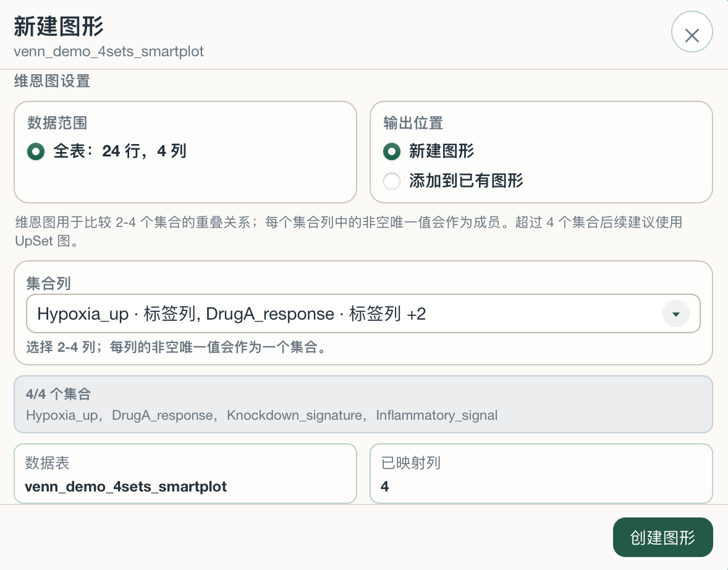Select the 全表 data range radio button
728x570 pixels.
tap(36, 151)
